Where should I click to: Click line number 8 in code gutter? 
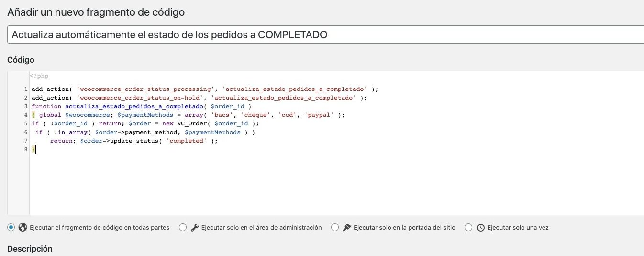click(25, 149)
